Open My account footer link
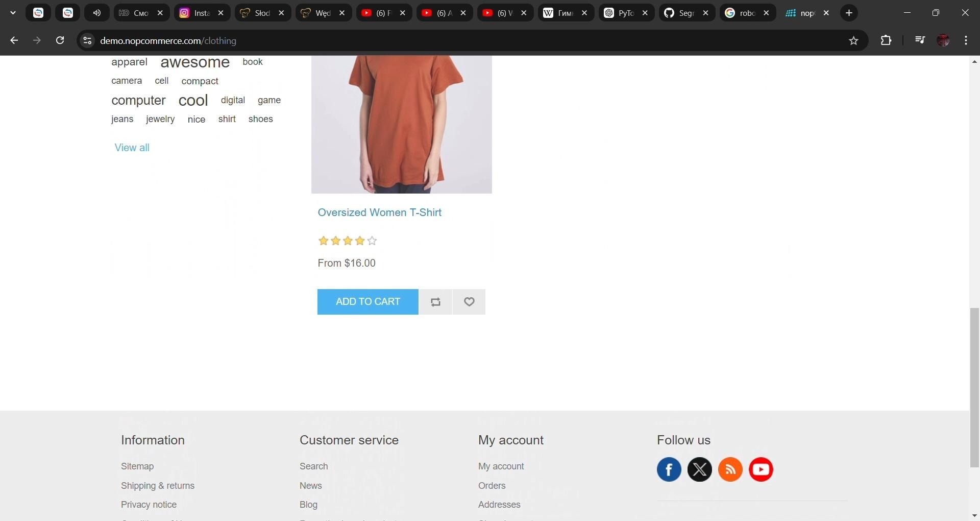Viewport: 980px width, 521px height. tap(501, 466)
